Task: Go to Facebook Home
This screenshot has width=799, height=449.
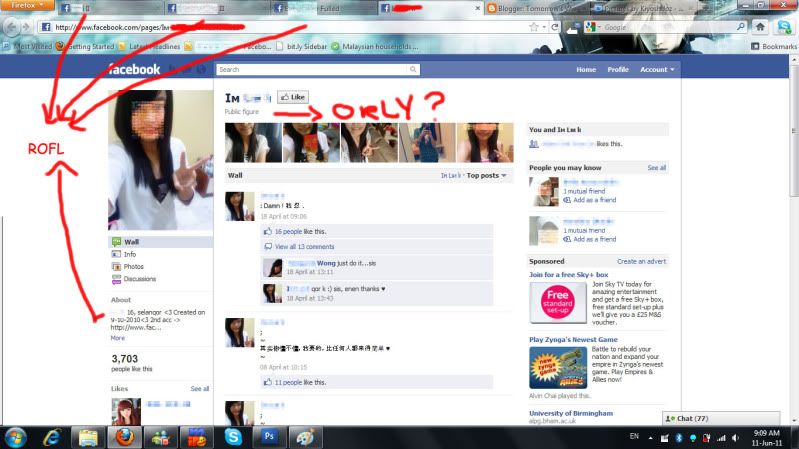Action: 586,69
